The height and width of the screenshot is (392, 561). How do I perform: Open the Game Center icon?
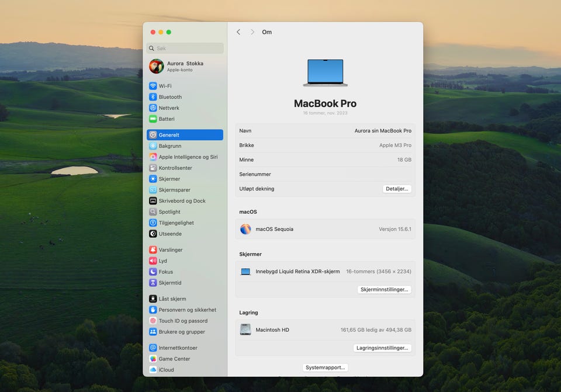(153, 359)
